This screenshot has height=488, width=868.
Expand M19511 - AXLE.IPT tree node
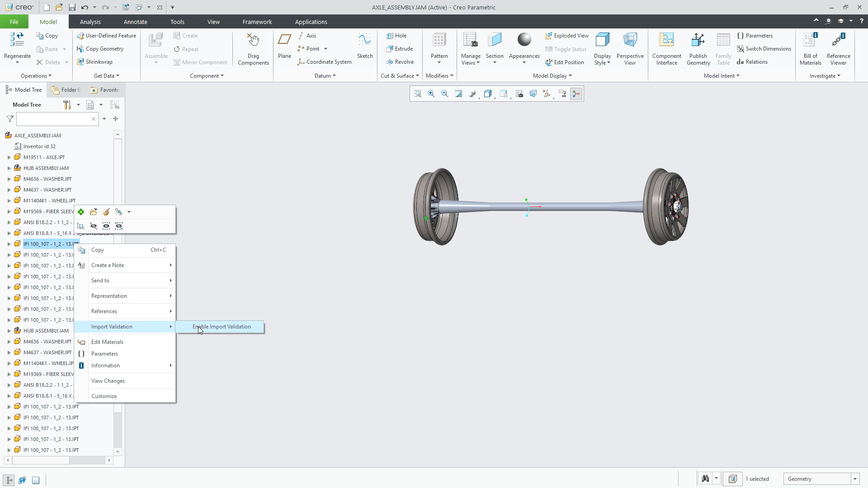(x=9, y=157)
